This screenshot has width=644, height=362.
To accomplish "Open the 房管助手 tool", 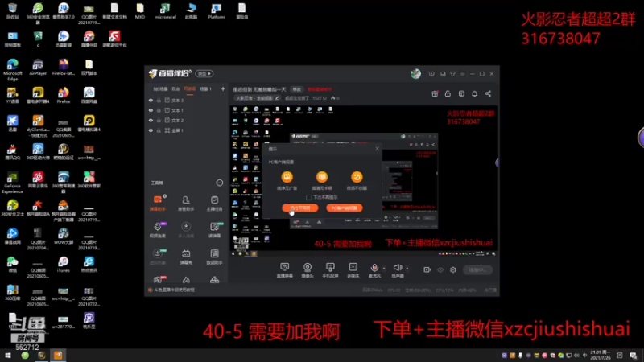I will [x=186, y=203].
